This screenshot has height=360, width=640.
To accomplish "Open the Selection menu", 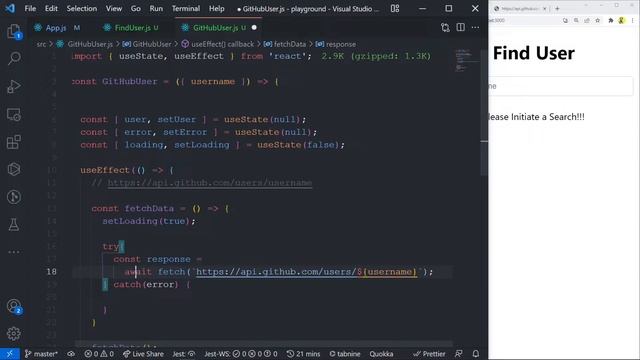I will click(x=82, y=8).
